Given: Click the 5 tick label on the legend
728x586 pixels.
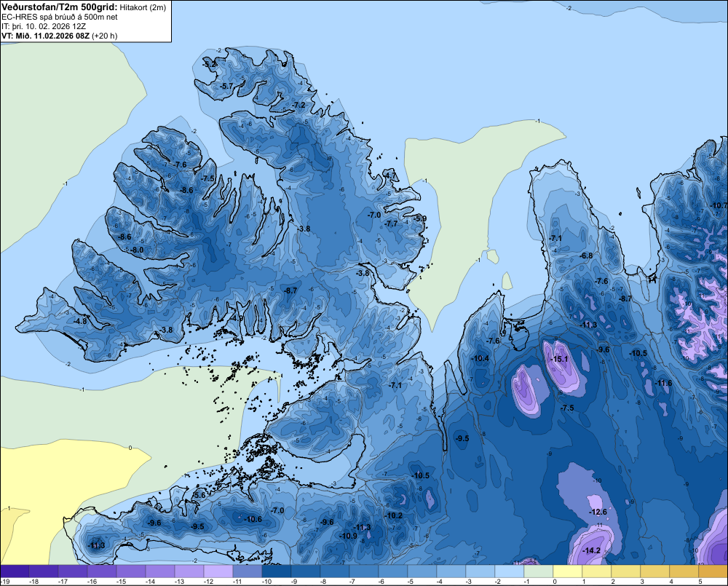Looking at the screenshot, I should (x=700, y=582).
